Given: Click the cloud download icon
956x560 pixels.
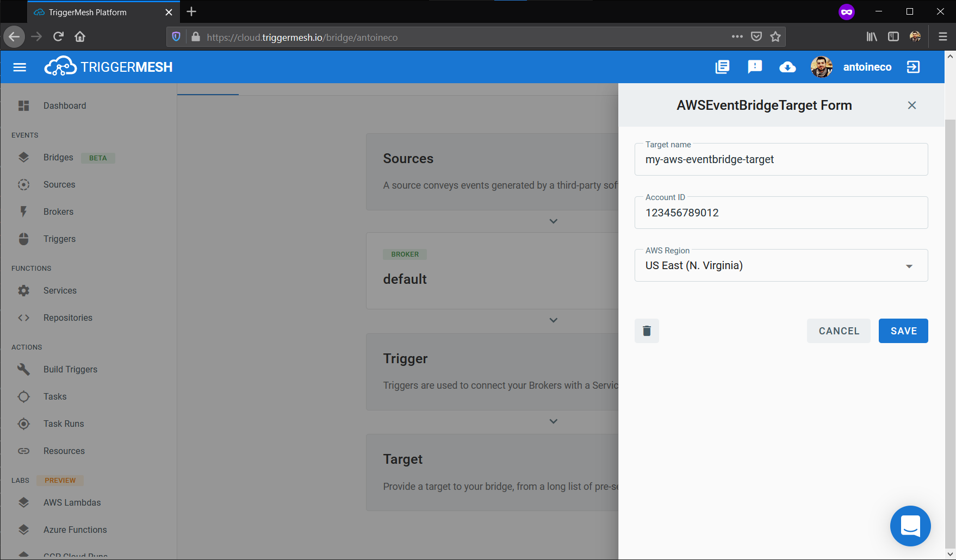Looking at the screenshot, I should point(787,67).
